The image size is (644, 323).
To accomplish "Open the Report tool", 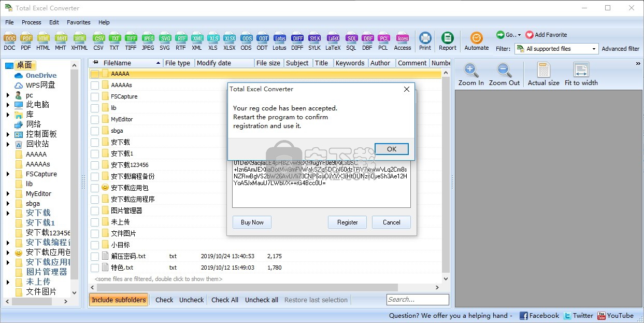I will [448, 41].
